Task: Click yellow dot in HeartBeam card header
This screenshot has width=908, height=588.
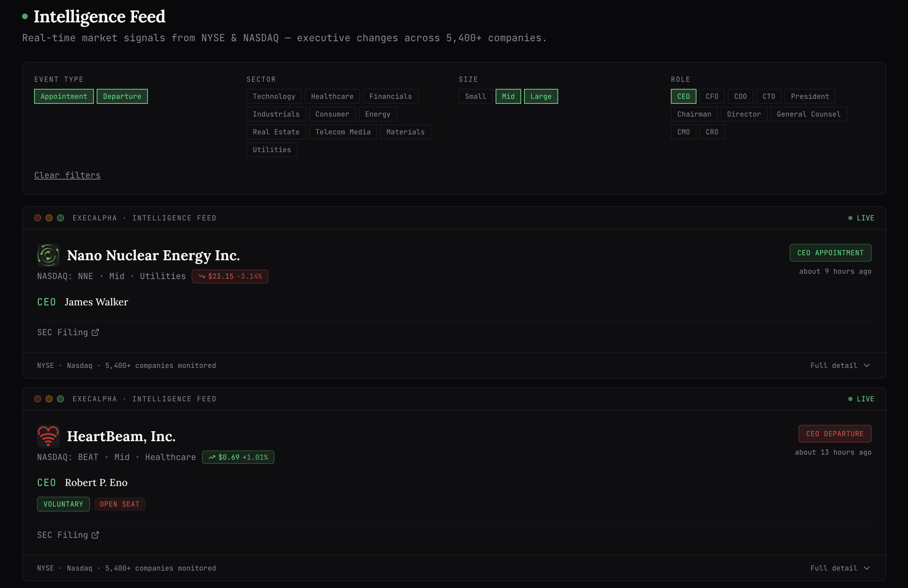Action: pos(49,399)
